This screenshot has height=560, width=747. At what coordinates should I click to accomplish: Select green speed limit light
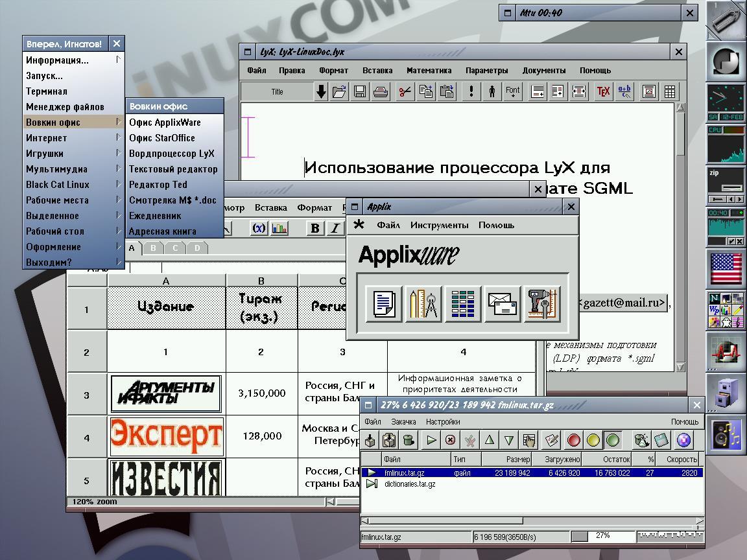click(613, 440)
